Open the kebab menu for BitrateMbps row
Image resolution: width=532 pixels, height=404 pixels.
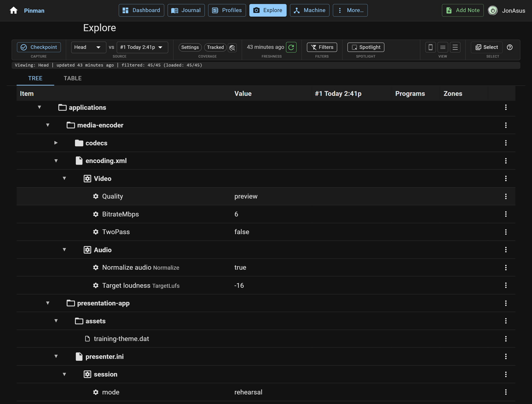point(506,214)
